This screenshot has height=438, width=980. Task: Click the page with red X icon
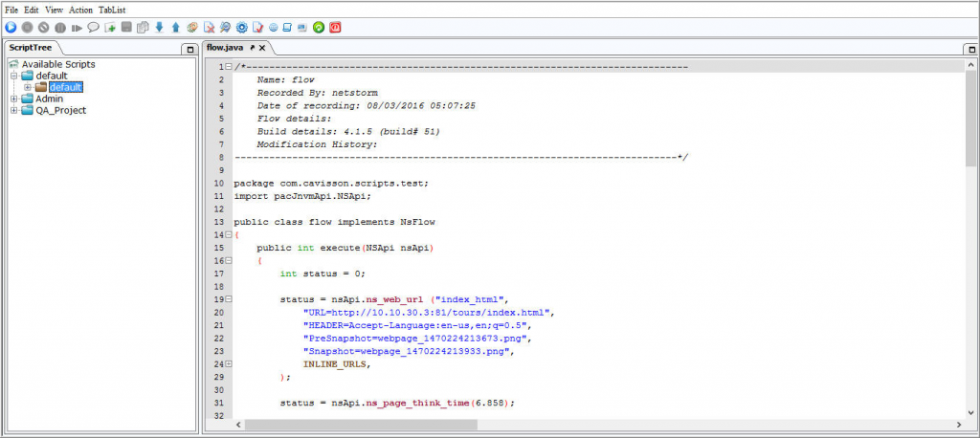pyautogui.click(x=210, y=28)
